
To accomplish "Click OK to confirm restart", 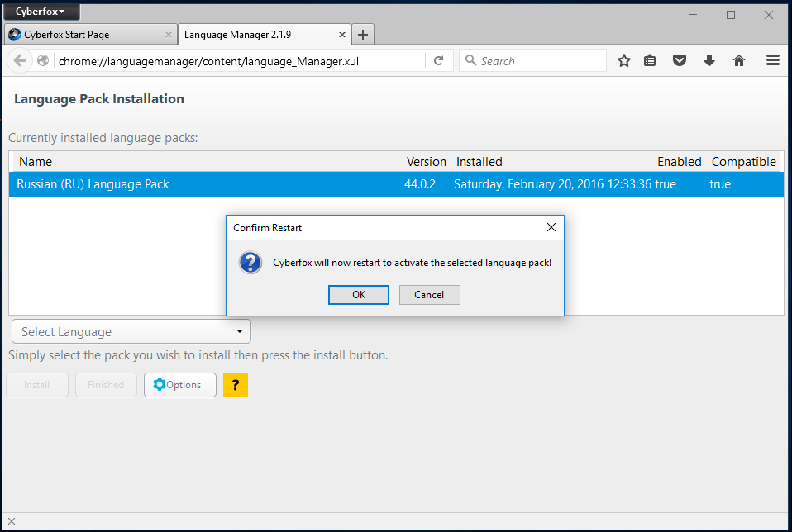I will coord(359,295).
